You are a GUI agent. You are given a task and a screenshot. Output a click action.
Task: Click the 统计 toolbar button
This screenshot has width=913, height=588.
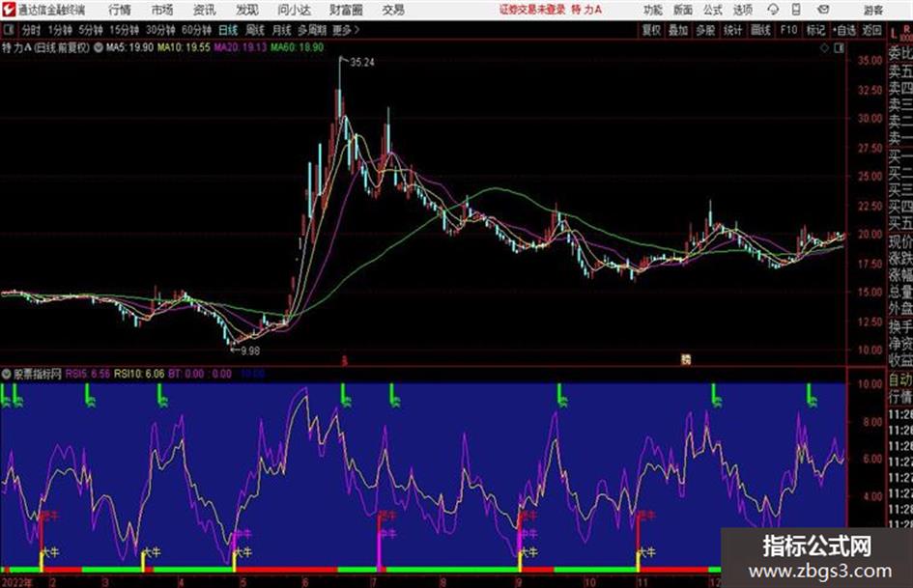point(733,30)
